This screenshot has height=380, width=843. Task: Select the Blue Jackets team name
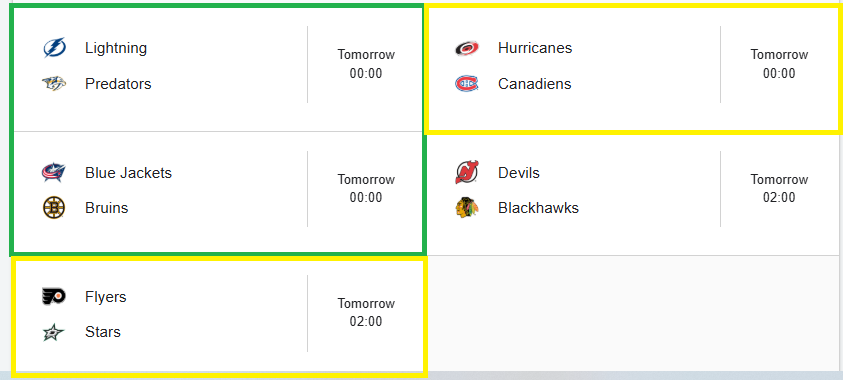tap(128, 173)
